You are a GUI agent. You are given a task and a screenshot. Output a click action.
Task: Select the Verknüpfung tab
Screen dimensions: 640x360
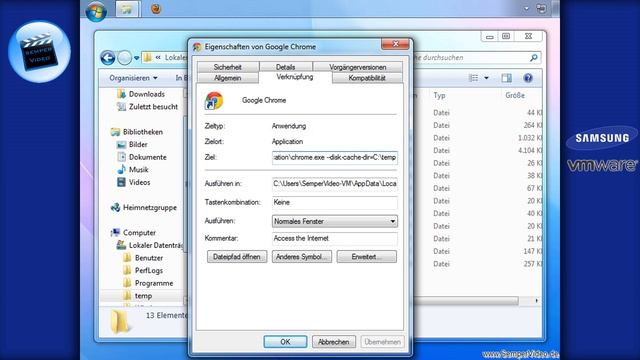295,77
